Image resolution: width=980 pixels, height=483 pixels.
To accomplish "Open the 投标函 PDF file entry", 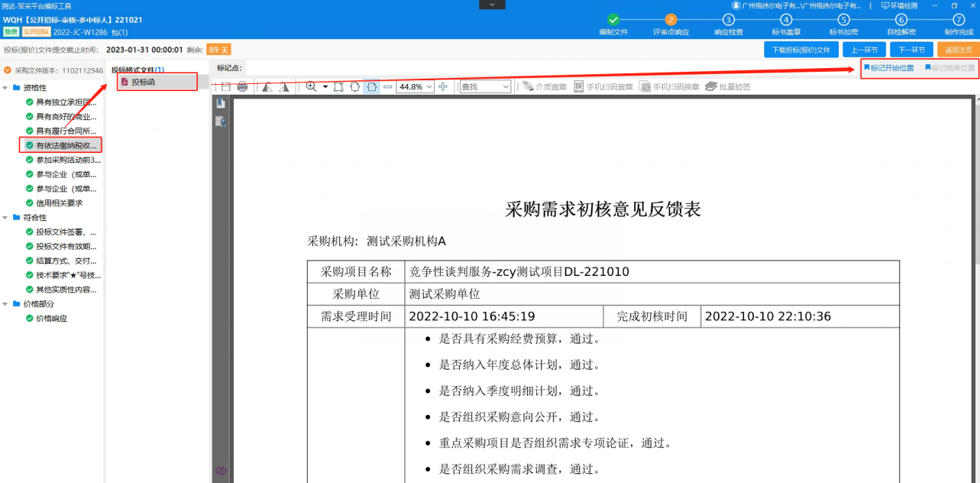I will click(x=157, y=82).
